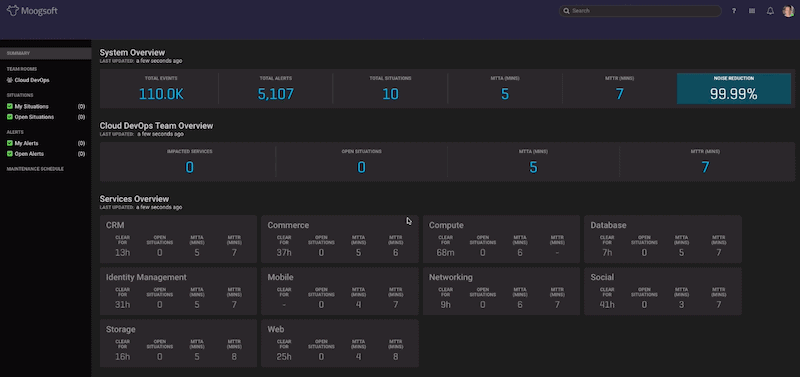
Task: Open the help question mark icon
Action: pos(734,11)
